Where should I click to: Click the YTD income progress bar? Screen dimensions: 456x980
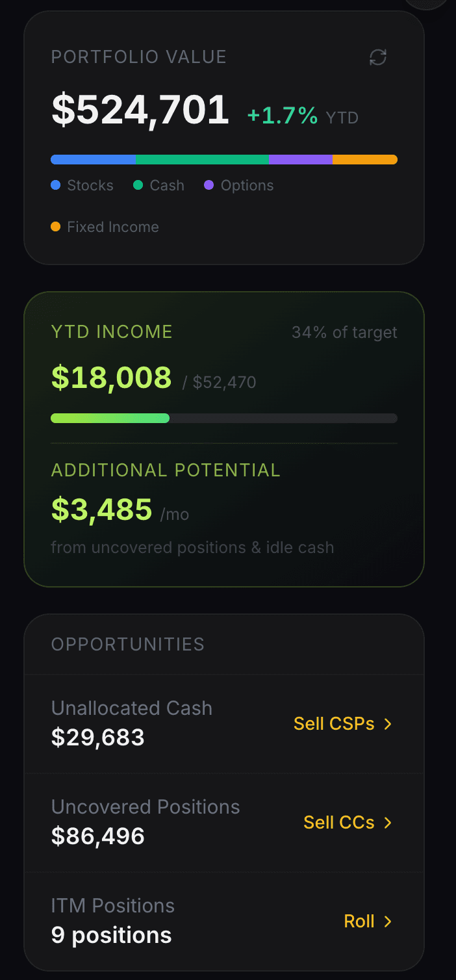[224, 418]
